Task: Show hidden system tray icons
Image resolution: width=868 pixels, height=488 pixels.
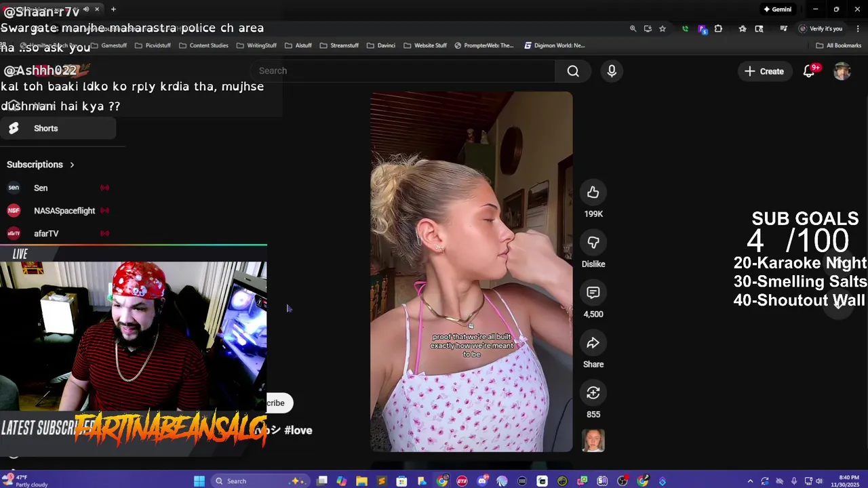Action: pyautogui.click(x=750, y=481)
